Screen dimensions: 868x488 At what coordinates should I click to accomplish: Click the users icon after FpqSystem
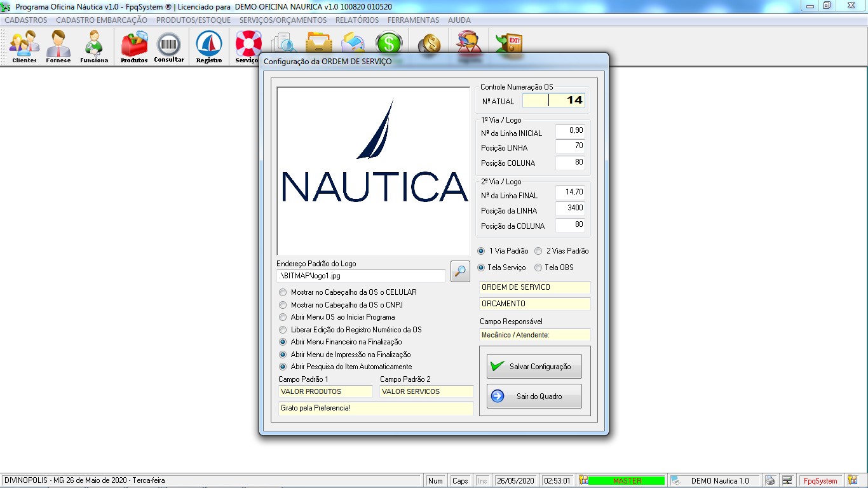point(852,480)
